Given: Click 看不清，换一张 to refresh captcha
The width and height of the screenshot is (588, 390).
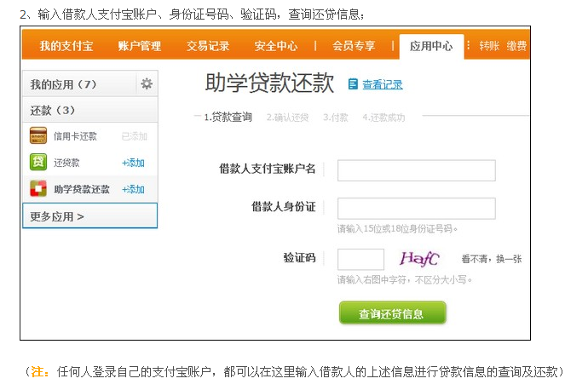Looking at the screenshot, I should (492, 259).
